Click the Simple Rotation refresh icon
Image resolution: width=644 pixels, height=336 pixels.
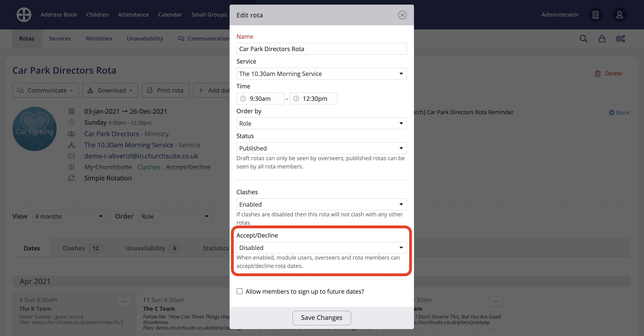(x=72, y=178)
